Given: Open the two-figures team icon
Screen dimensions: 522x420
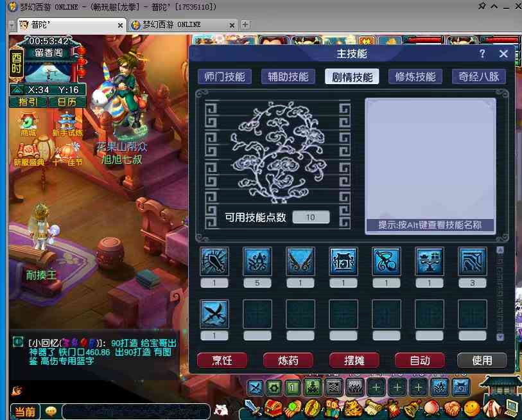Looking at the screenshot, I should point(331,408).
